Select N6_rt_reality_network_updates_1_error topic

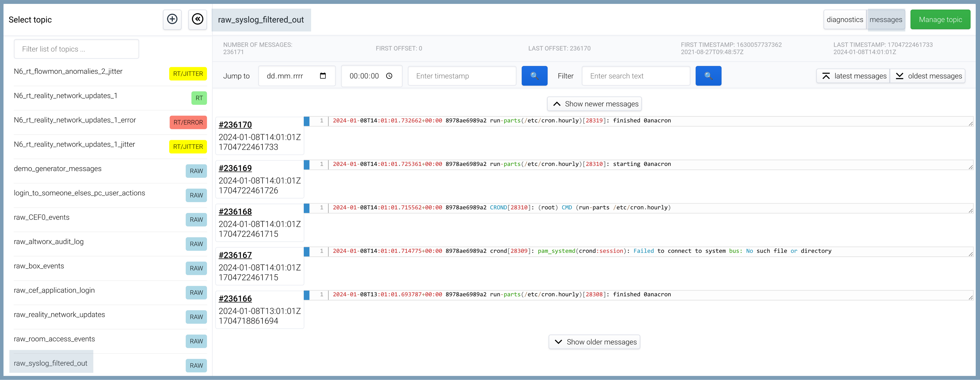[75, 120]
